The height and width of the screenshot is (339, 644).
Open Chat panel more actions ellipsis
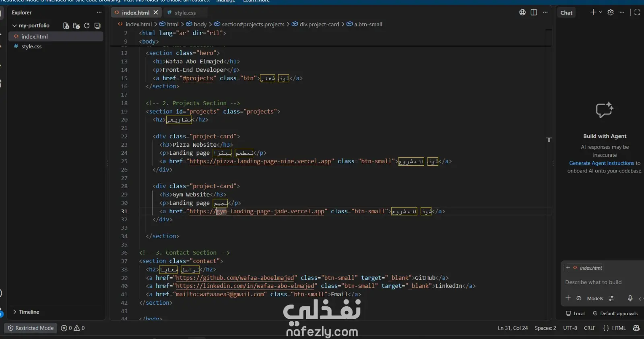(622, 12)
